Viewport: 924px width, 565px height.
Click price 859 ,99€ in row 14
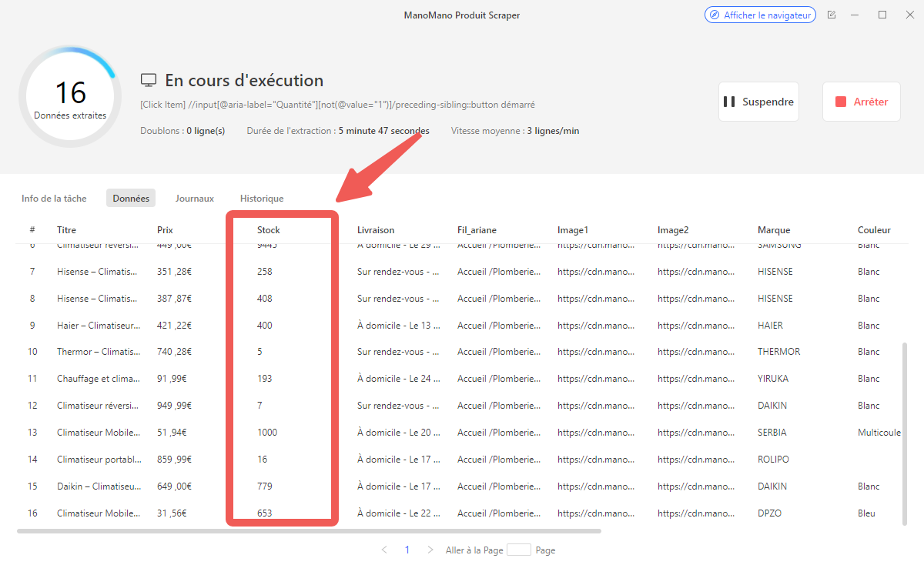pyautogui.click(x=176, y=460)
